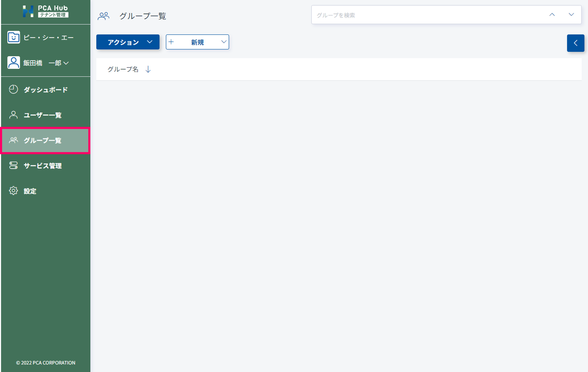Expand the 飯田橋 一郎 user menu
The height and width of the screenshot is (372, 588).
tap(66, 63)
